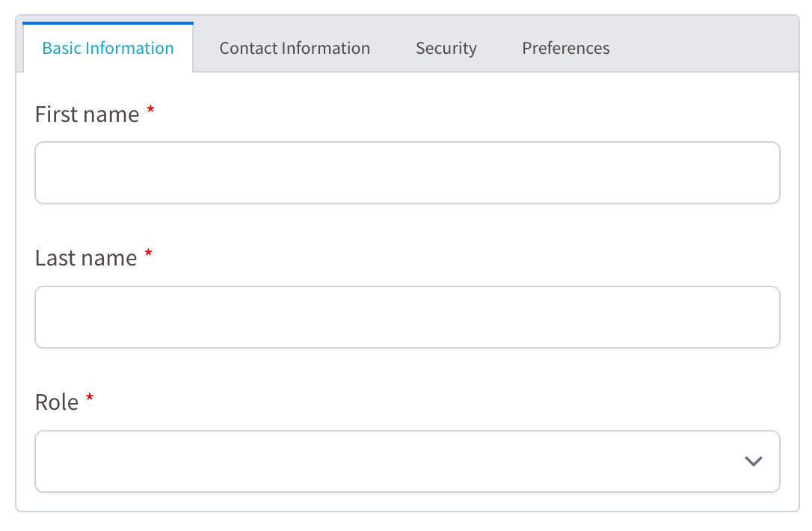Click the red asterisk beside Role
The image size is (812, 531).
point(90,398)
